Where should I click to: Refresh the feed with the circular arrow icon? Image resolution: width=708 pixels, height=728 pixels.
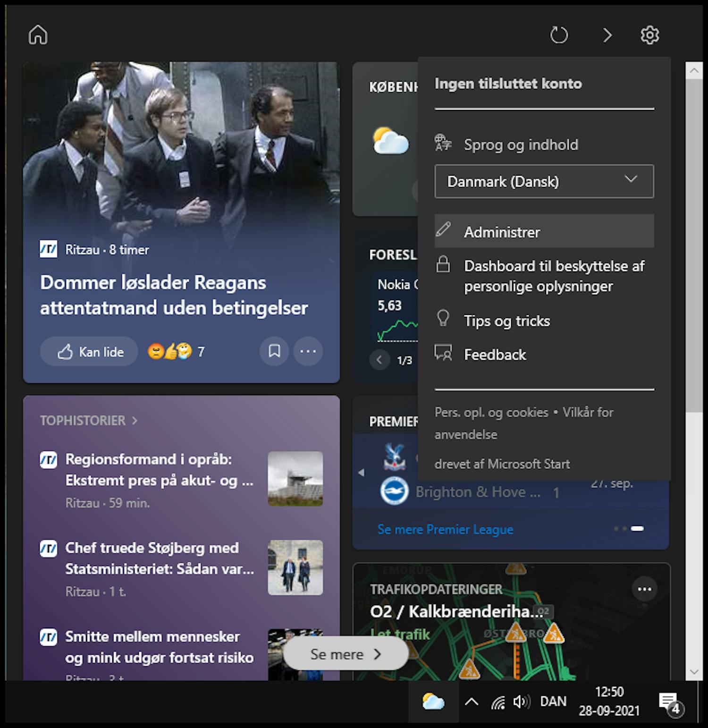[x=559, y=34]
